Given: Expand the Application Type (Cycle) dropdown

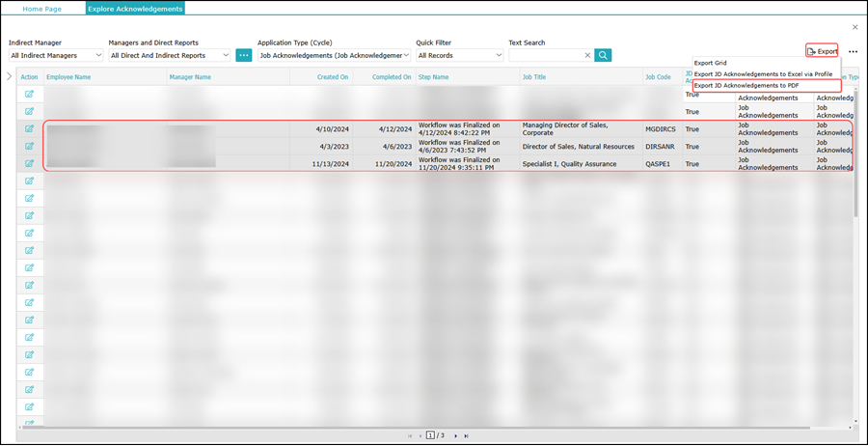Looking at the screenshot, I should pos(334,56).
